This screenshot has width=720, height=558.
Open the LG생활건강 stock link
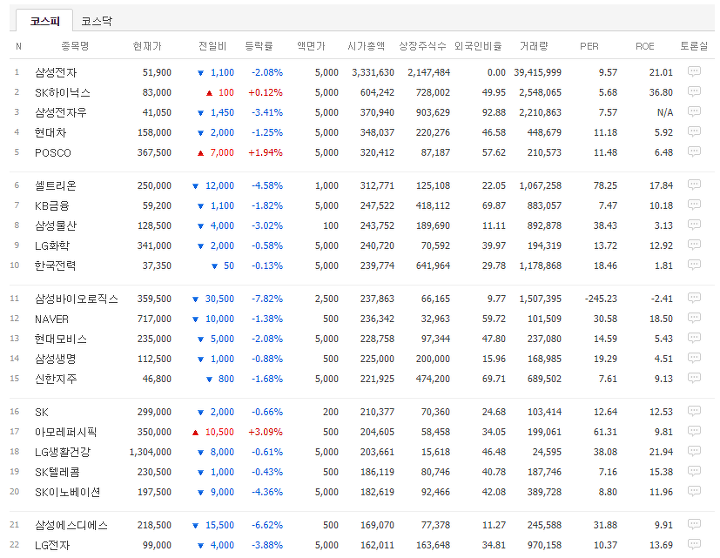pos(63,452)
